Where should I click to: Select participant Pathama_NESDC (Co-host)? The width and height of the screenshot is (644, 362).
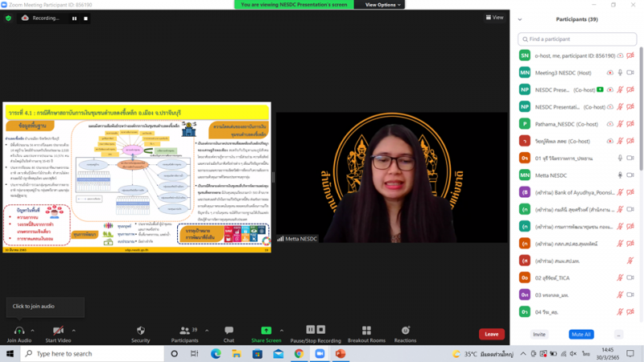coord(577,124)
